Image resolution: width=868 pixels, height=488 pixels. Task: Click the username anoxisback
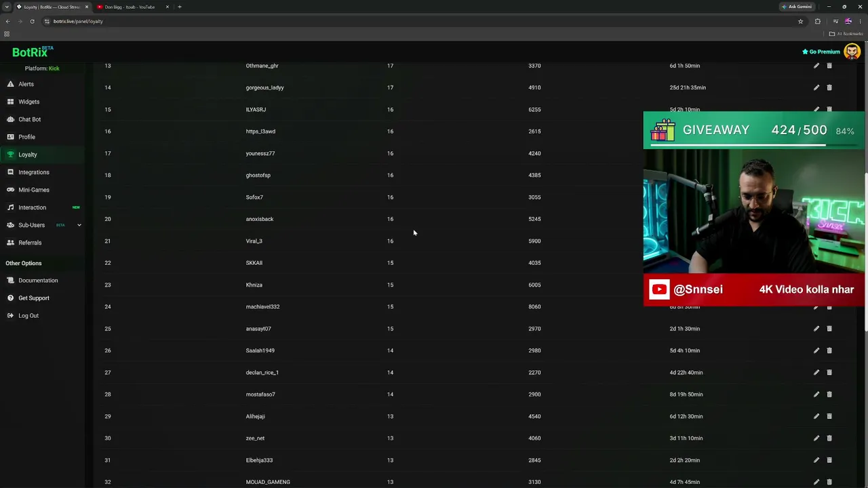pos(260,219)
